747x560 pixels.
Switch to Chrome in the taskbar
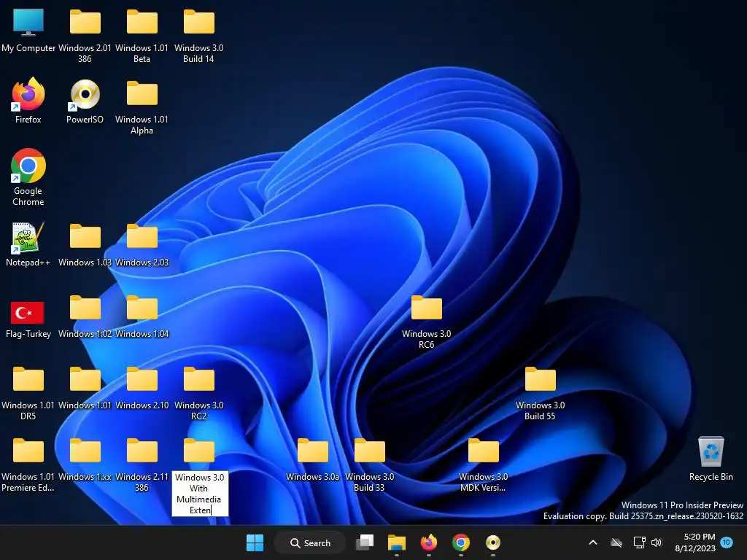coord(461,542)
